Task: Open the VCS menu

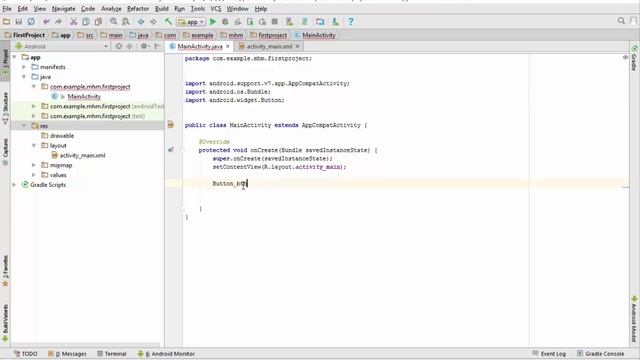Action: [216, 9]
